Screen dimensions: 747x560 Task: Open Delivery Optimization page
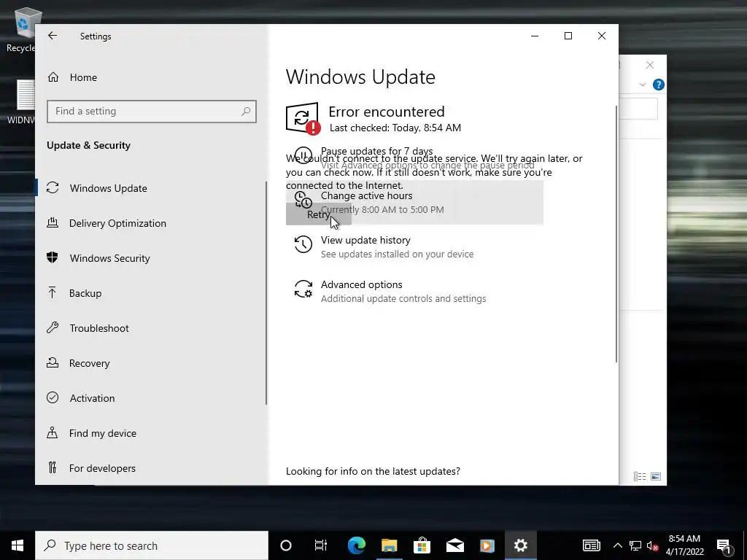[x=117, y=223]
